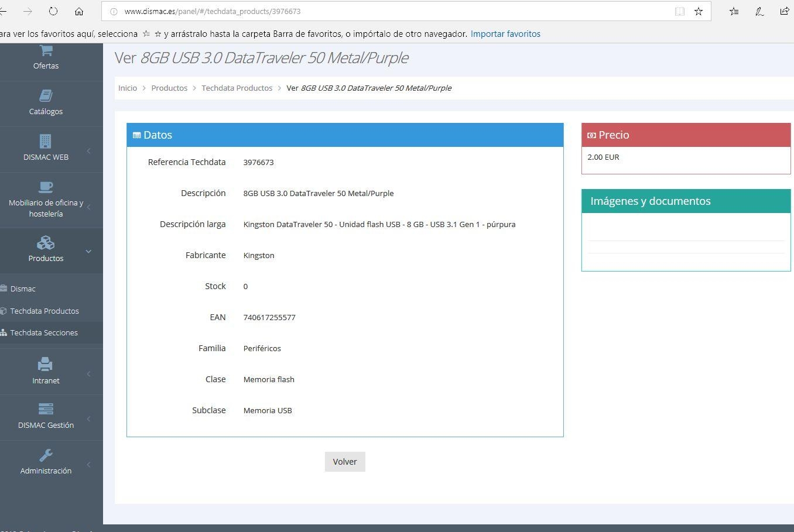Click the Productos boxes icon
The image size is (794, 532).
pos(46,242)
